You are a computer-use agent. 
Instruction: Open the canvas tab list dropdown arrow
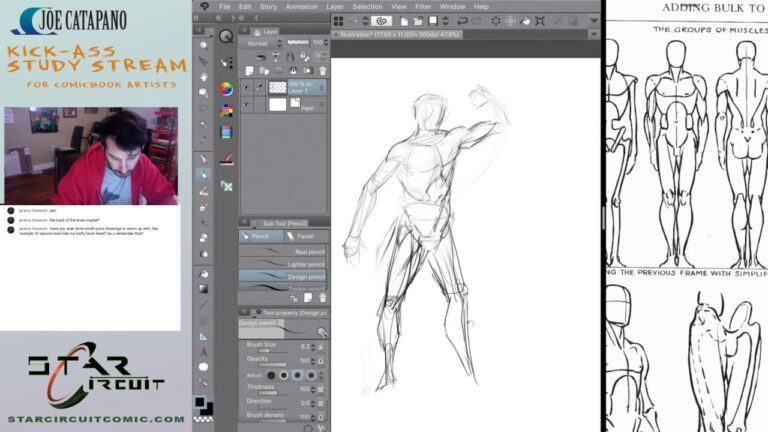point(594,35)
